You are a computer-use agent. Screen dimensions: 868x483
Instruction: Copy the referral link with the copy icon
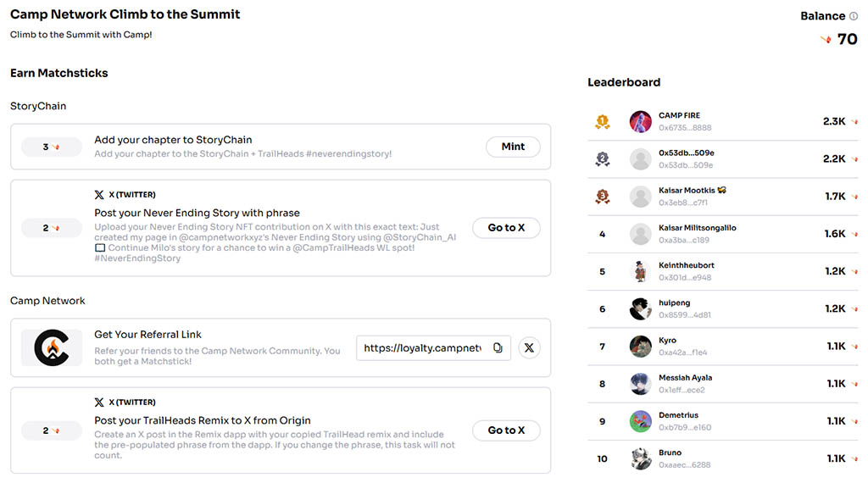[498, 347]
